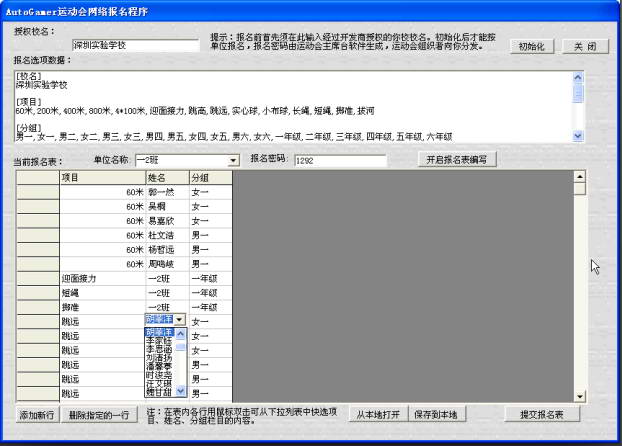
Task: Click the row header of 迎面接力 row
Action: tap(38, 279)
